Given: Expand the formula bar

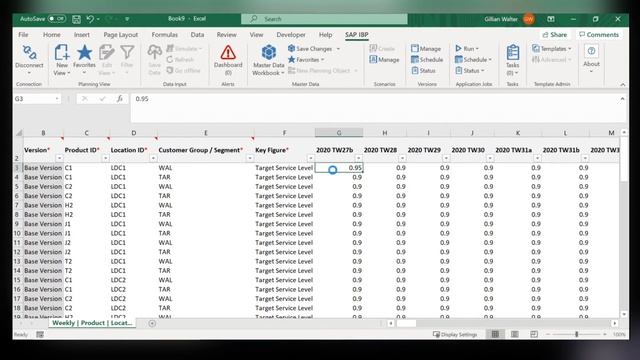Looking at the screenshot, I should pyautogui.click(x=622, y=99).
